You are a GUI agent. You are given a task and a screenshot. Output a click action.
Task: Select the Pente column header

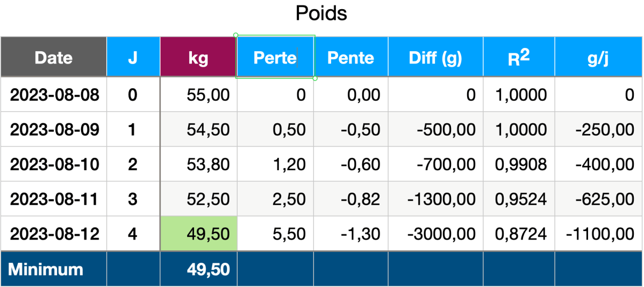(350, 58)
